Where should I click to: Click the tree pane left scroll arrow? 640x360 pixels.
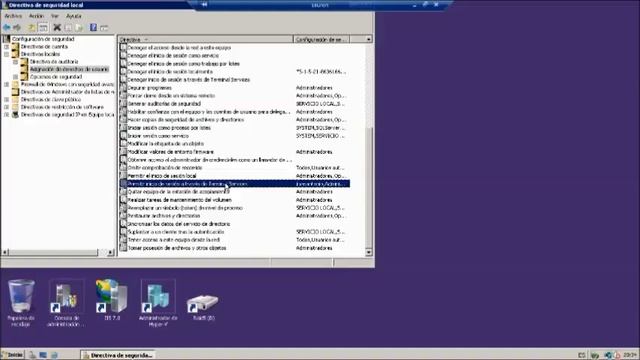coord(5,252)
